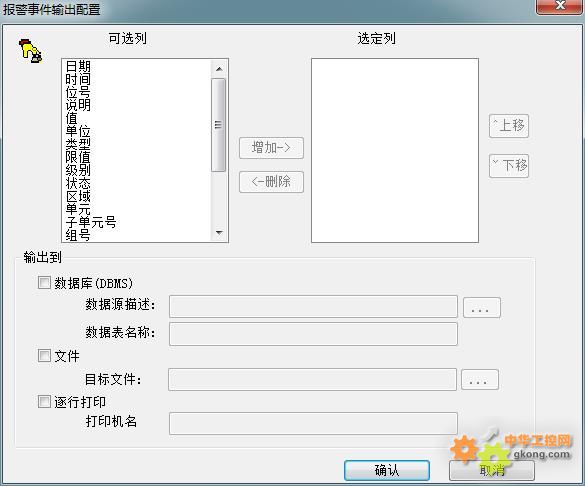585x486 pixels.
Task: Click the 上移 move up button
Action: point(509,126)
